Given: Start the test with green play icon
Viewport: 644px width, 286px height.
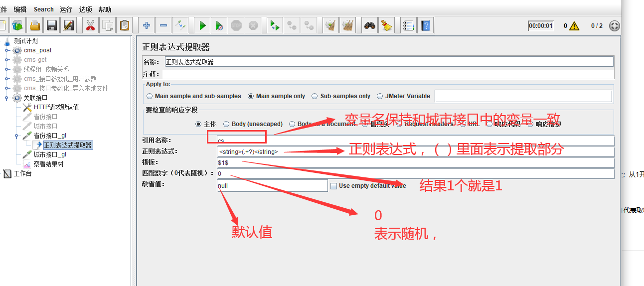Looking at the screenshot, I should pos(202,25).
